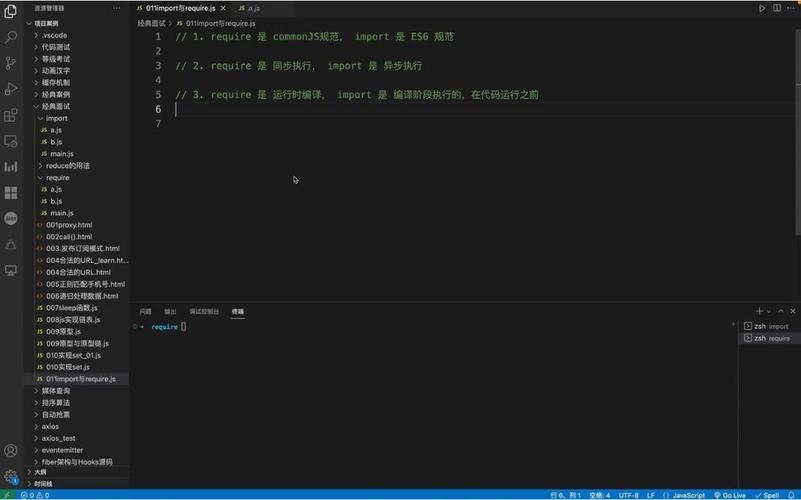Maximize the terminal panel with the up chevron
This screenshot has height=500, width=801.
coord(781,311)
